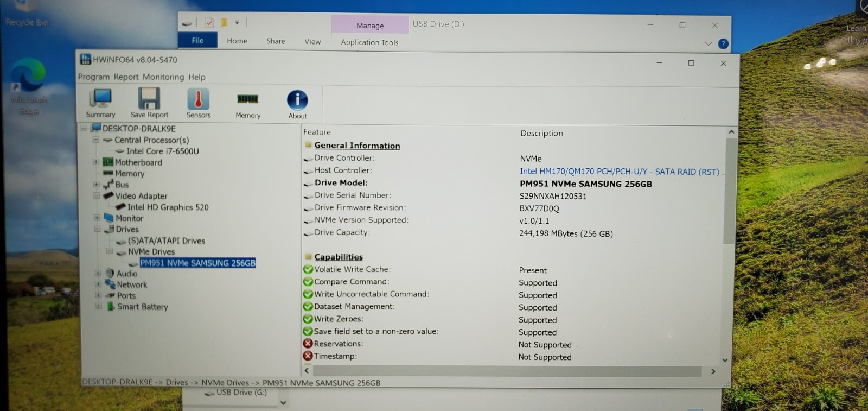Switch to Home tab in Explorer
Viewport: 868px width, 411px height.
[x=237, y=41]
